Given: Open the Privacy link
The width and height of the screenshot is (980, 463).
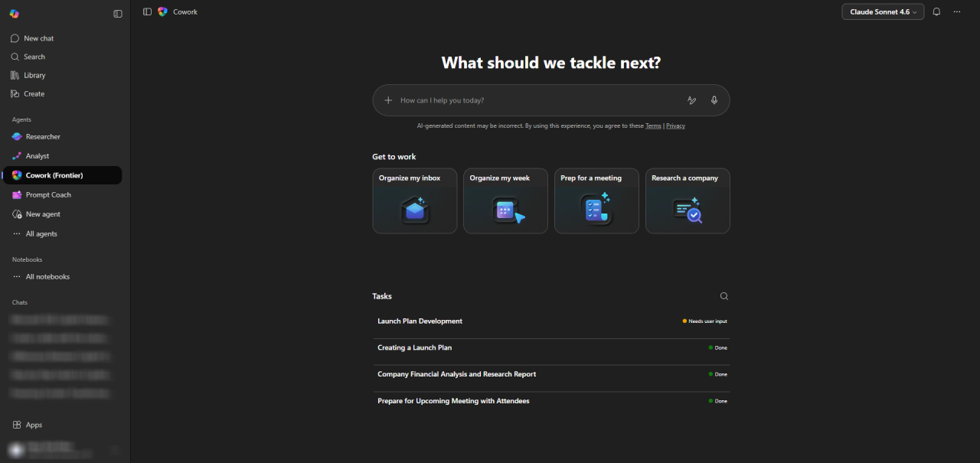Looking at the screenshot, I should (675, 126).
